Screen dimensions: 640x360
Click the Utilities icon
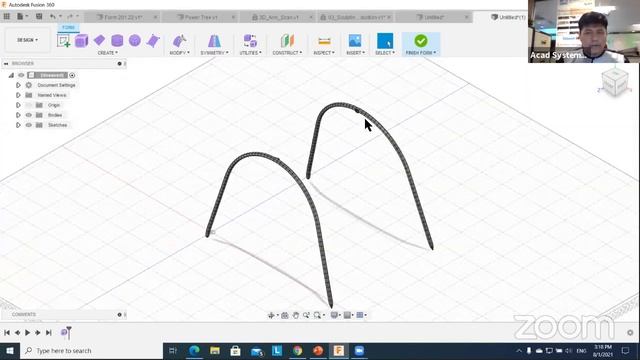pyautogui.click(x=250, y=41)
